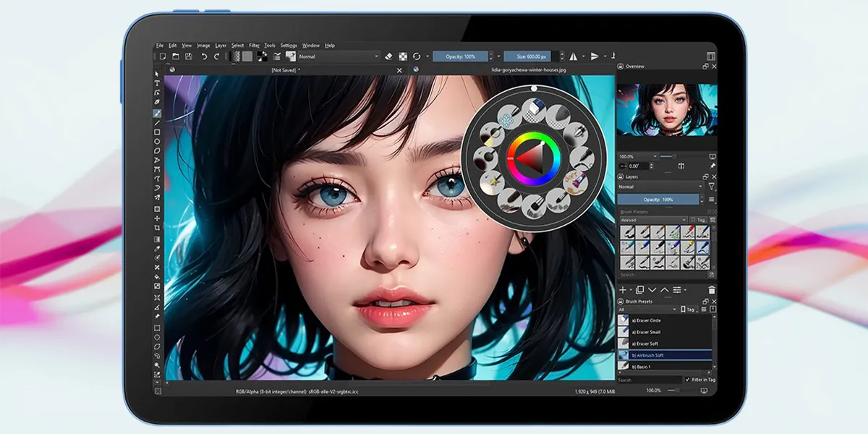Toggle the Filter in Tag checkbox
The height and width of the screenshot is (434, 868).
pyautogui.click(x=687, y=380)
